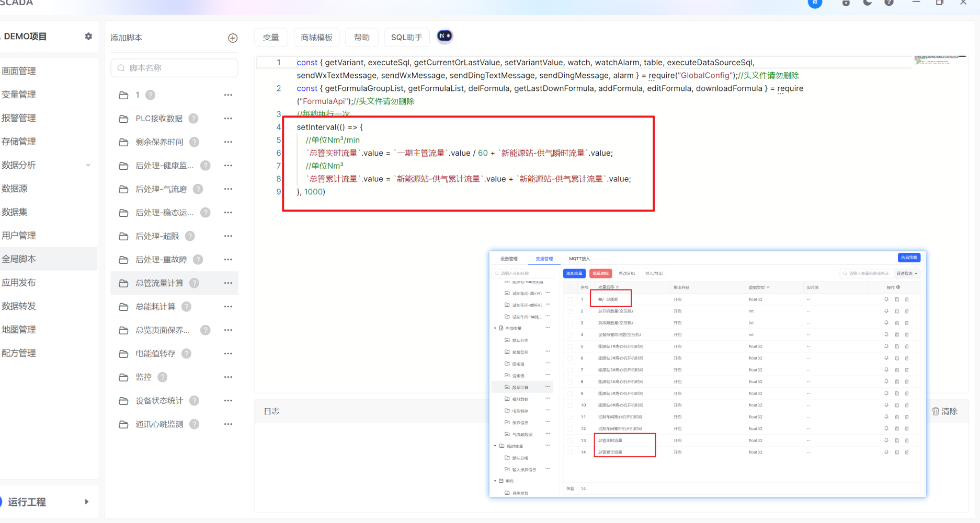The image size is (980, 523).
Task: Click the alarm bell icon in row 2
Action: (886, 311)
